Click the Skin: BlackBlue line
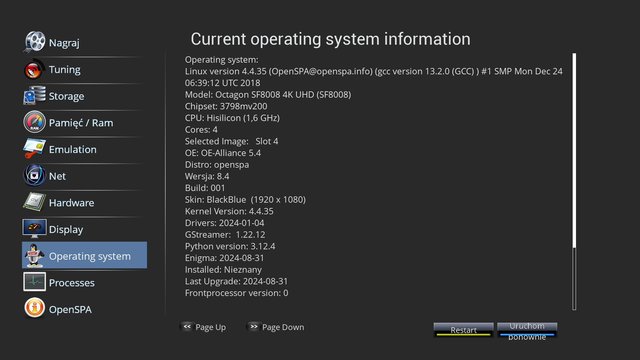 coord(245,200)
